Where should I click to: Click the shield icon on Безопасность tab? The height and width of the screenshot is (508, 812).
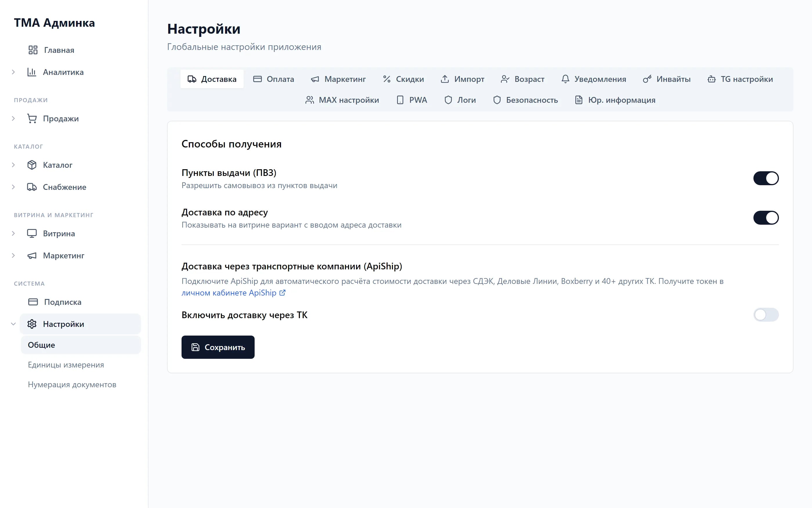[x=497, y=100]
